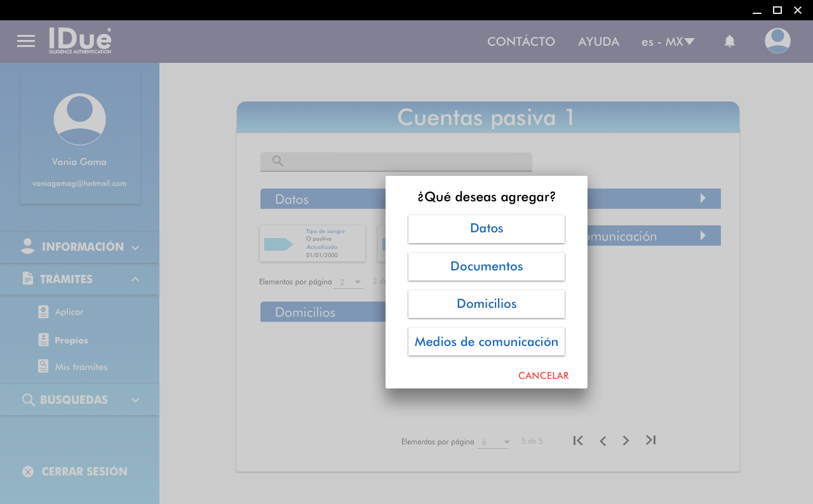The image size is (813, 504).
Task: Jump to the last page of results
Action: point(650,440)
